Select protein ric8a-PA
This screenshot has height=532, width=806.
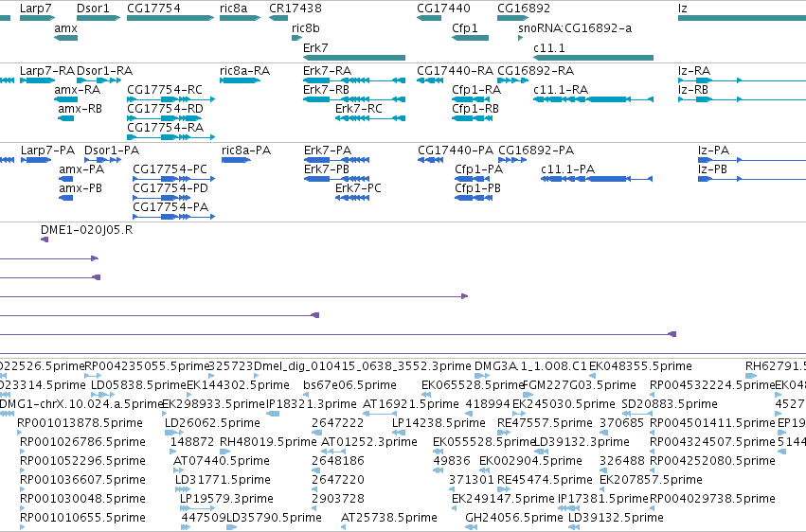point(237,160)
